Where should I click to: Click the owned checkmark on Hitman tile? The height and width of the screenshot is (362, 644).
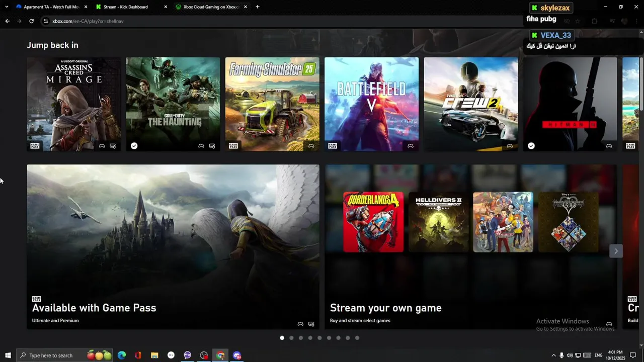coord(531,146)
